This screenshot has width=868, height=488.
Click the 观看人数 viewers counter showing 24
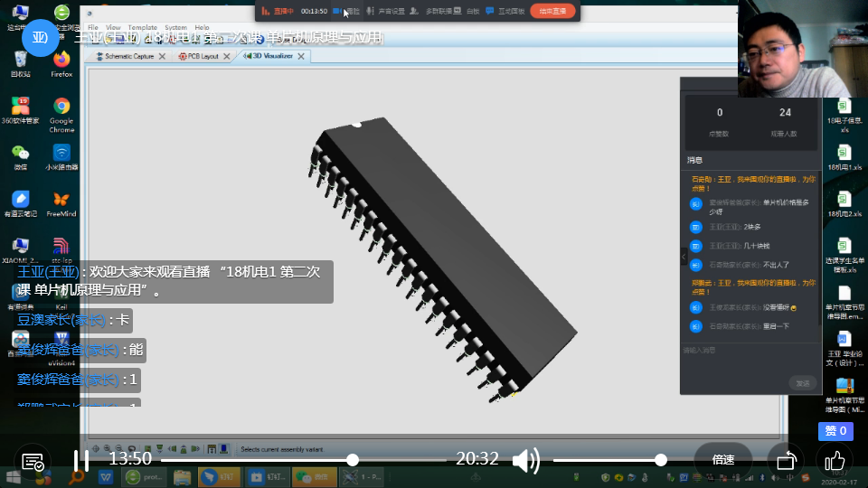click(x=785, y=122)
